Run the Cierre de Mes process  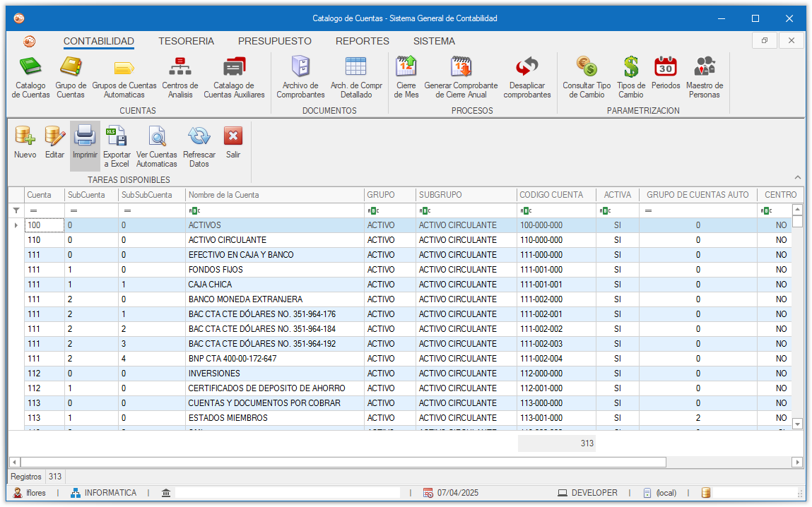pyautogui.click(x=406, y=77)
